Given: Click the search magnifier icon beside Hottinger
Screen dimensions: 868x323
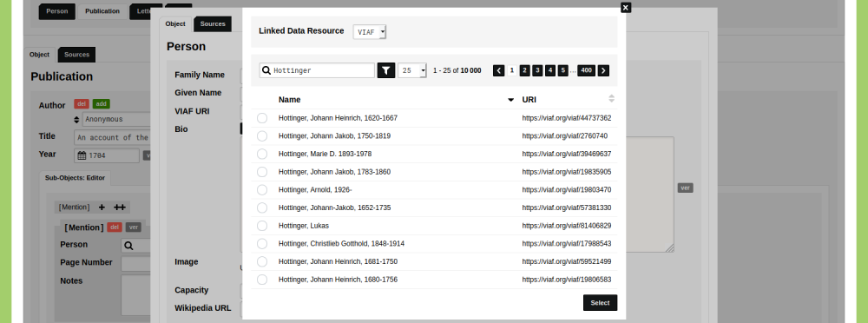Looking at the screenshot, I should [266, 70].
